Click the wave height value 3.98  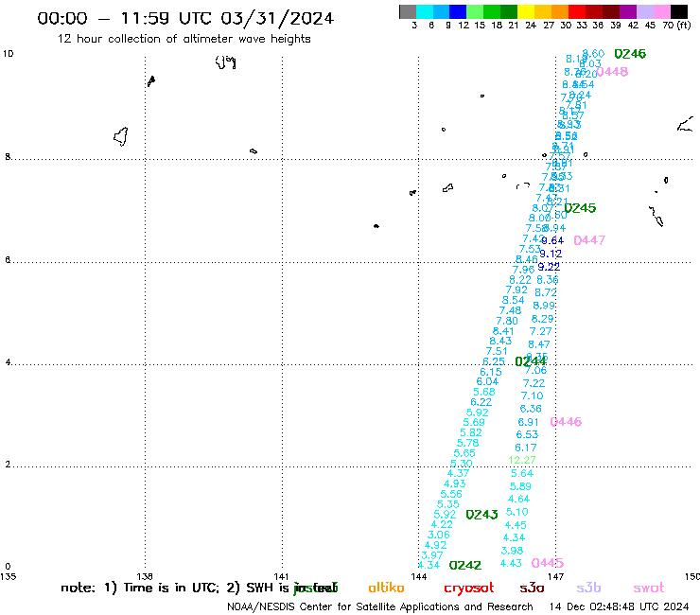coord(512,551)
